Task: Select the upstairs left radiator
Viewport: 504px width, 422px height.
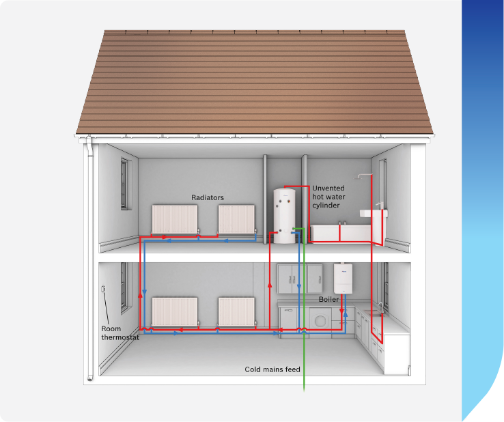Action: pyautogui.click(x=175, y=219)
